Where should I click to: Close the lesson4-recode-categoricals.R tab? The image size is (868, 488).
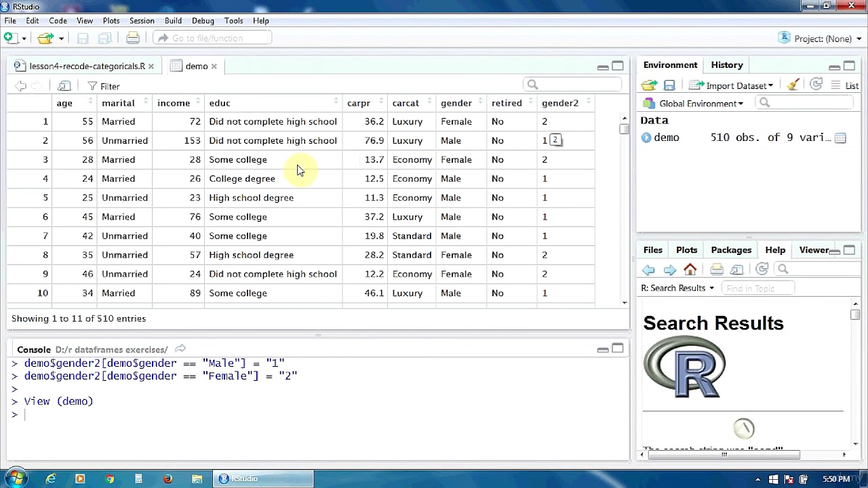point(151,66)
